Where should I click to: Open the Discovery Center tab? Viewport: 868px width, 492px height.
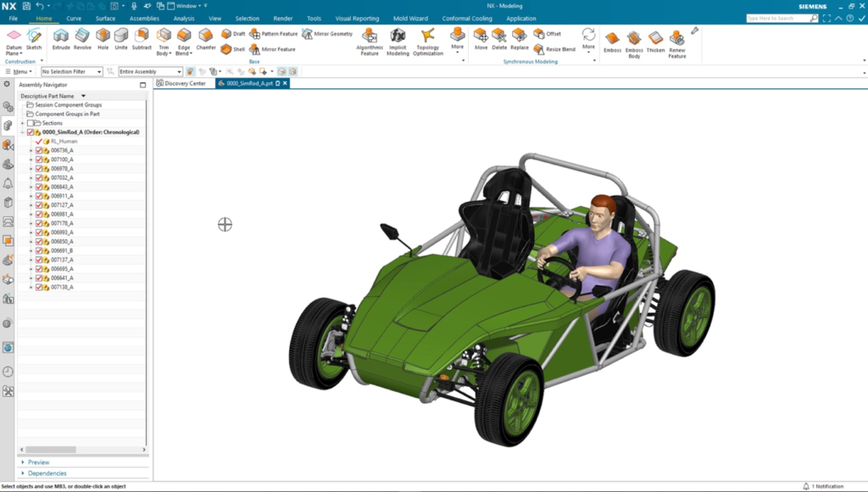click(181, 83)
